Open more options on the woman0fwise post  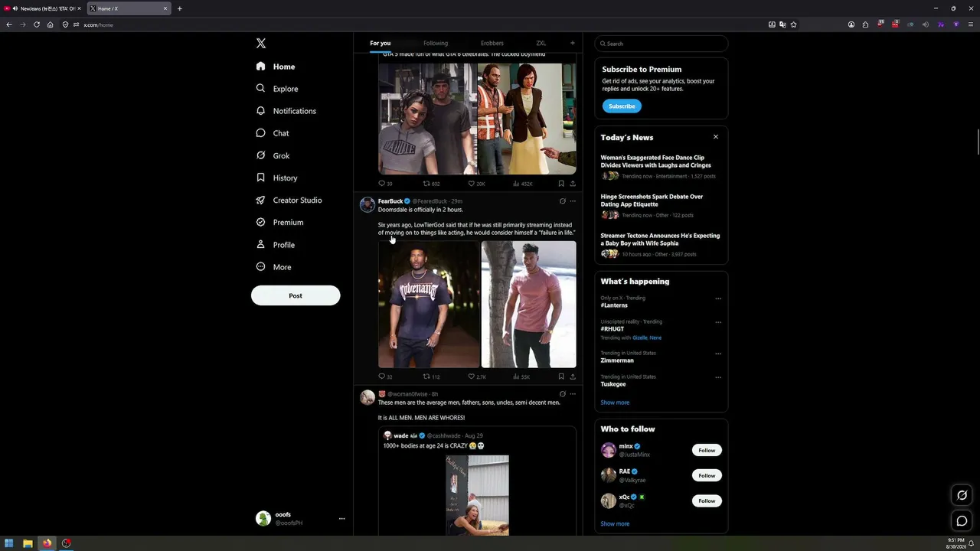pyautogui.click(x=573, y=394)
